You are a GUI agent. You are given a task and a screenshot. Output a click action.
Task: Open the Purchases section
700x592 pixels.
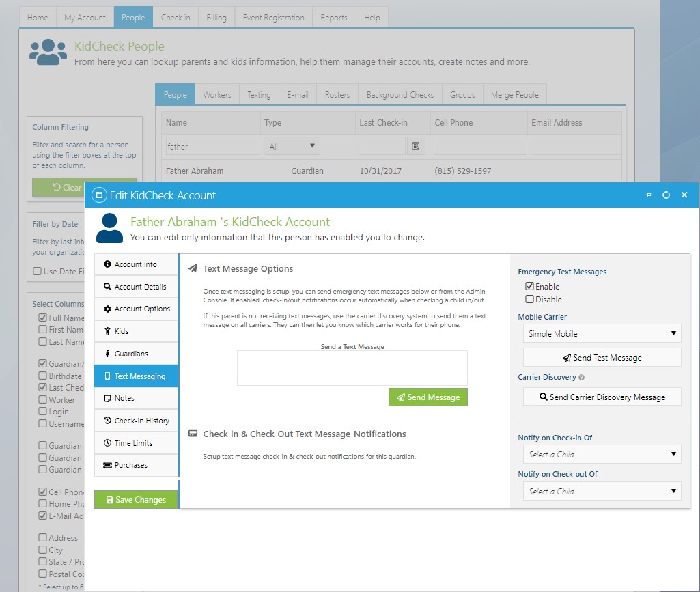136,465
